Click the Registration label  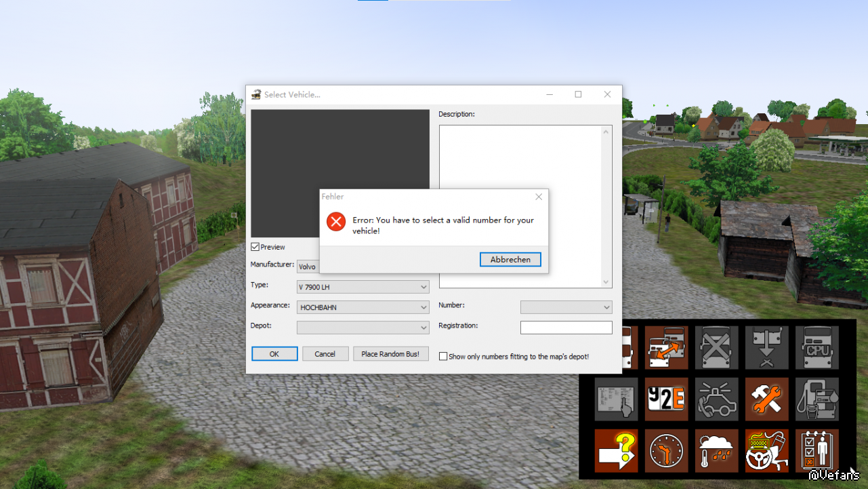point(458,326)
